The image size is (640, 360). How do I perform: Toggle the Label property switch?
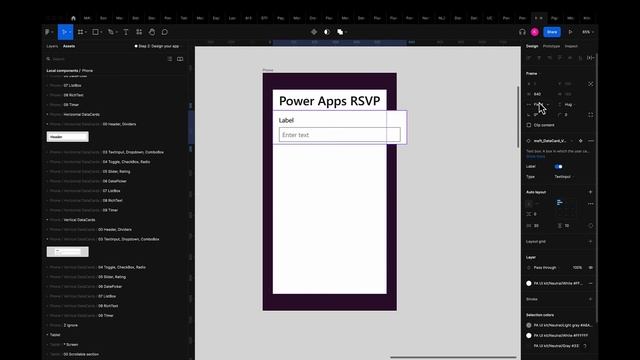[558, 167]
